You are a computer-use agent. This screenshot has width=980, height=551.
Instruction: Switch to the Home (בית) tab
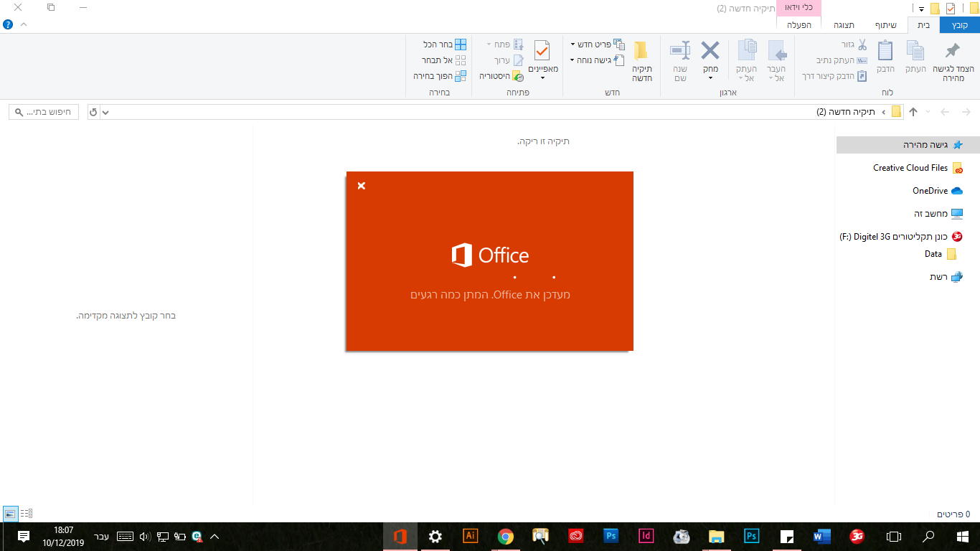tap(924, 25)
